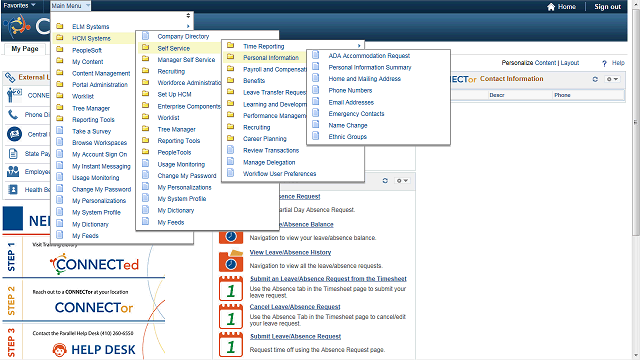The height and width of the screenshot is (360, 640).
Task: Click the Phone Directory handset icon
Action: click(13, 115)
